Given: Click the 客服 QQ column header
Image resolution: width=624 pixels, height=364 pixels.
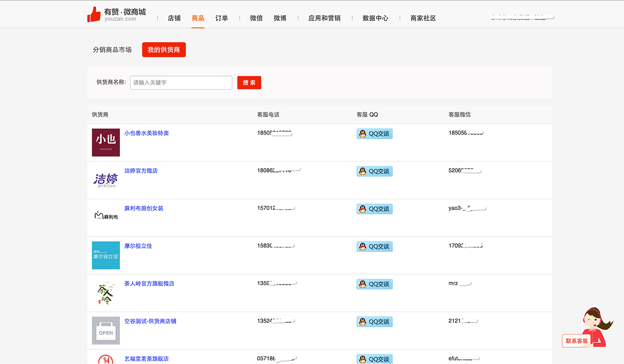Looking at the screenshot, I should pyautogui.click(x=367, y=115).
